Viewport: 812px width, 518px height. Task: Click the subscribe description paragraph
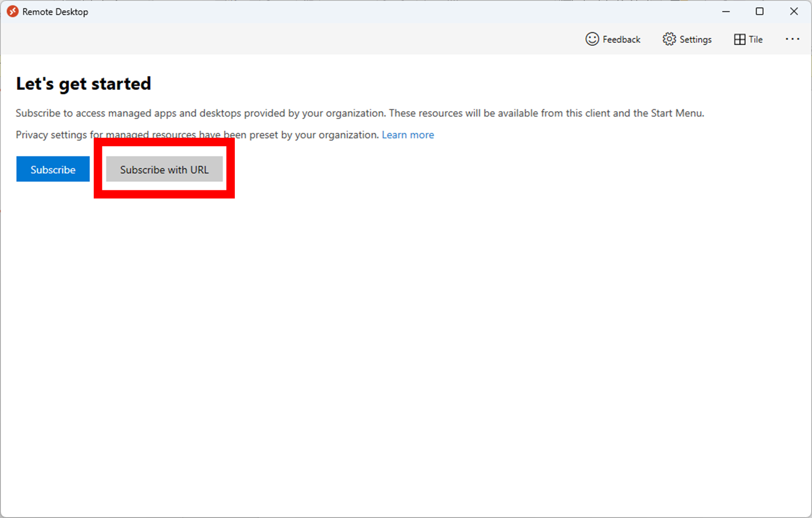[x=360, y=113]
